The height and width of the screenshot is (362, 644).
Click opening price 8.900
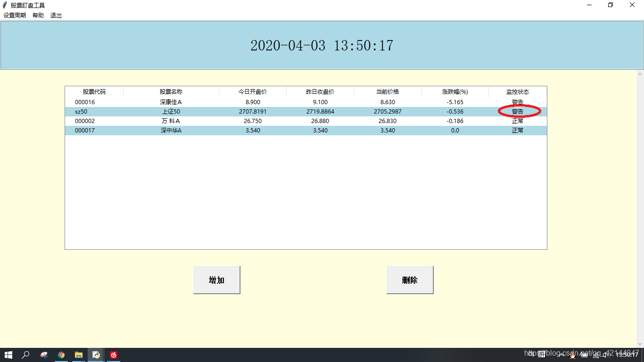point(253,102)
